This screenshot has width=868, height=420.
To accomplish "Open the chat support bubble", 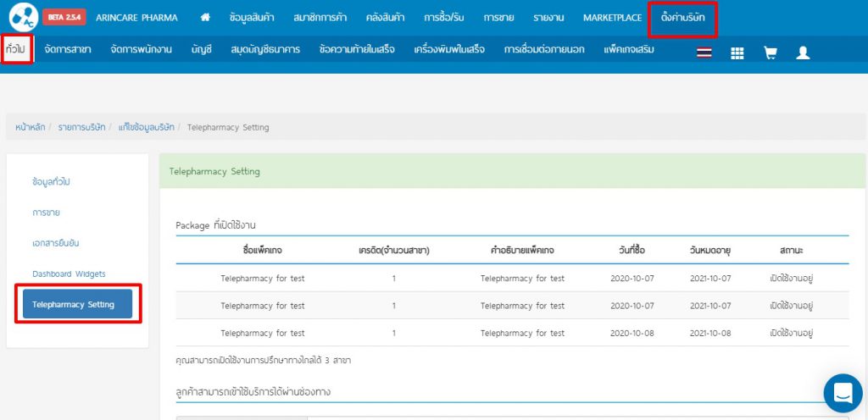I will tap(843, 393).
